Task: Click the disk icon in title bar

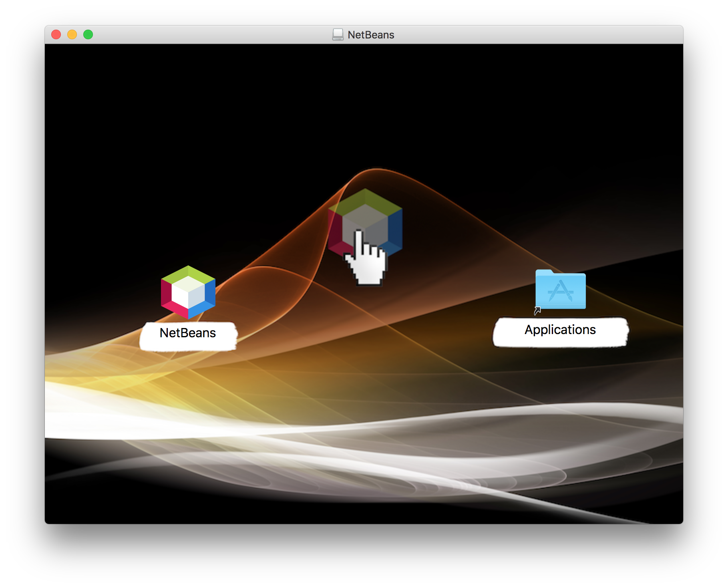Action: click(x=338, y=34)
